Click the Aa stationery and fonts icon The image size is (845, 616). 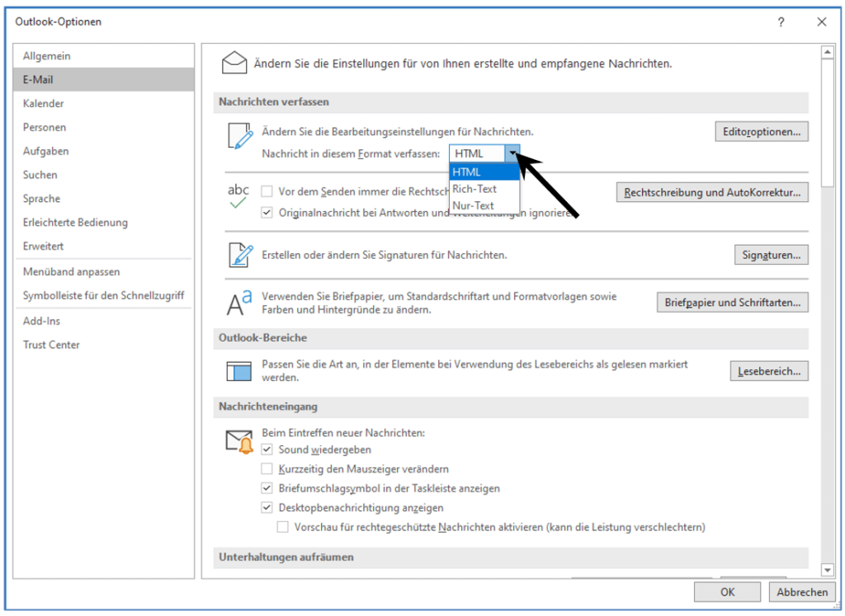coord(239,303)
